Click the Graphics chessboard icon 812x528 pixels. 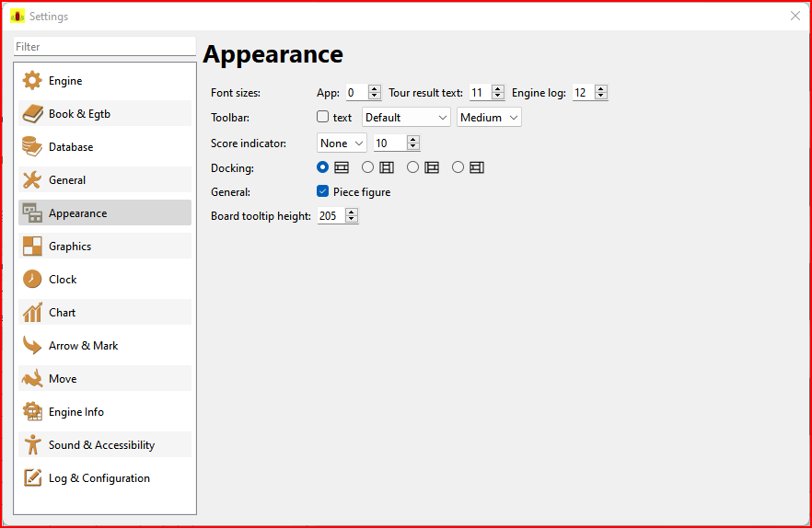(x=33, y=247)
